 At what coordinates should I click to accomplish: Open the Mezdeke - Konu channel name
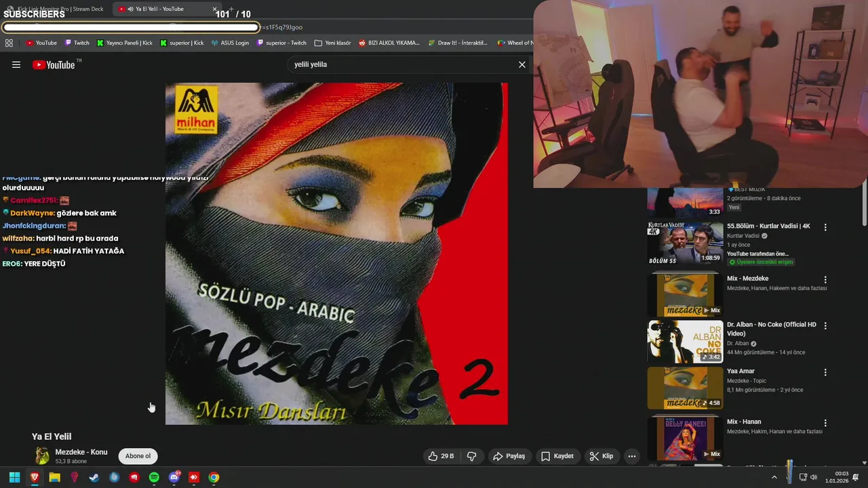click(81, 452)
